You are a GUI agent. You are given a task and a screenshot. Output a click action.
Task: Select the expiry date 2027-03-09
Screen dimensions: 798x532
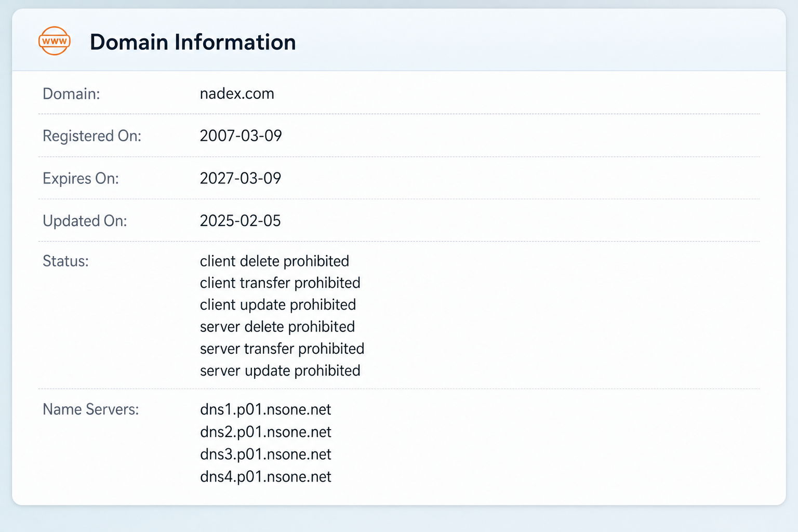(x=241, y=178)
